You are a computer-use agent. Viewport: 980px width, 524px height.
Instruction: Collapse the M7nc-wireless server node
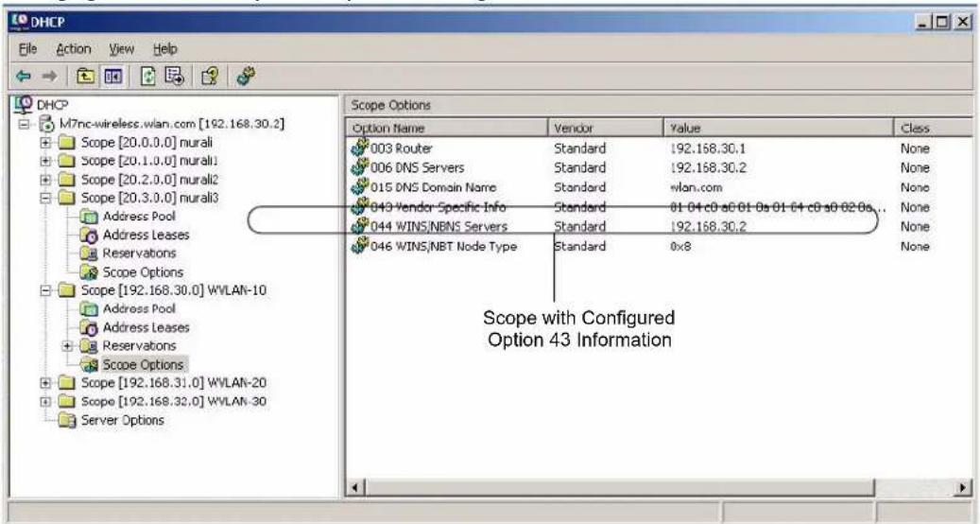click(24, 124)
